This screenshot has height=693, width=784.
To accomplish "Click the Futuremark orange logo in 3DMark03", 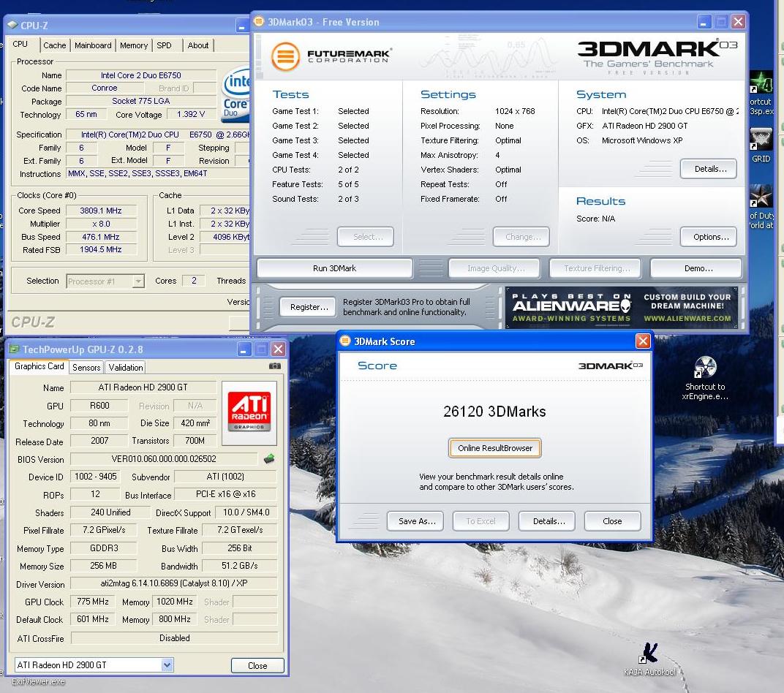I will pyautogui.click(x=285, y=56).
